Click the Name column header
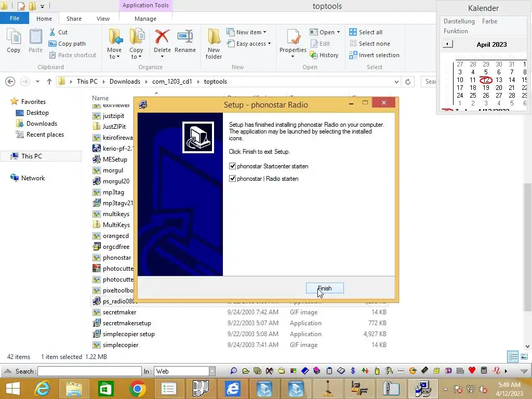The width and height of the screenshot is (532, 399). [x=100, y=98]
